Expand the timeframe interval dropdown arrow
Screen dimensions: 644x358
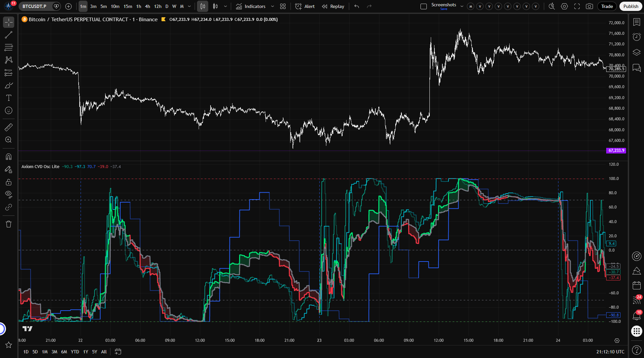pos(189,6)
